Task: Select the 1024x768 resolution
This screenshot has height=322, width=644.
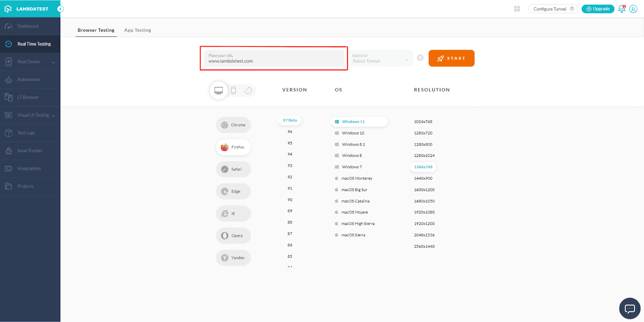Action: tap(423, 122)
